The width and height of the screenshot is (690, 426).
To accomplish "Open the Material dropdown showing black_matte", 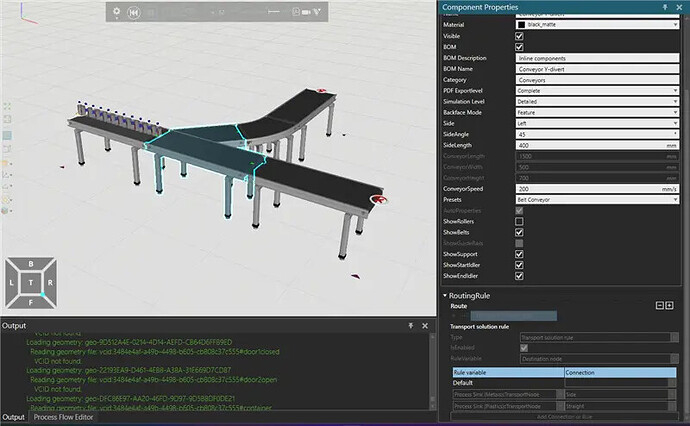I will tap(597, 25).
